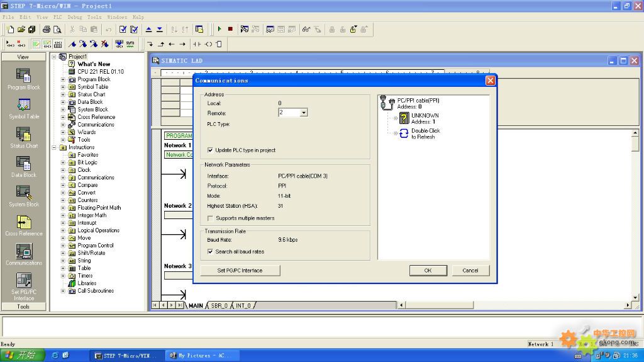Screen dimensions: 644x362
Task: Click the New project toolbar icon
Action: 10,29
